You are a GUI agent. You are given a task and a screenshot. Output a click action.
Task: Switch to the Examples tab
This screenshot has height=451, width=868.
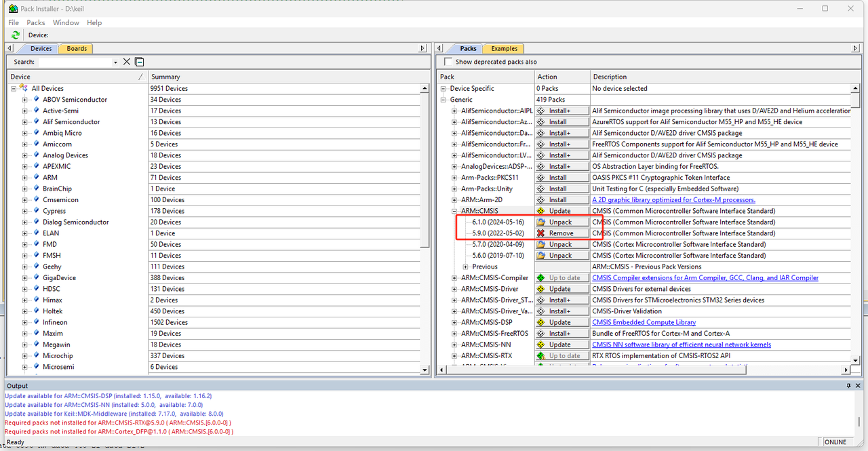[x=504, y=49]
